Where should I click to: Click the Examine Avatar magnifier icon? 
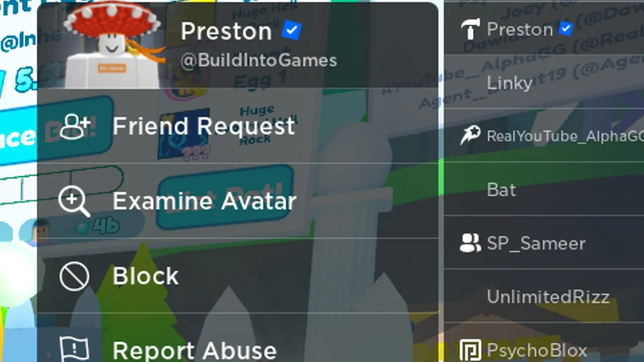(x=74, y=201)
